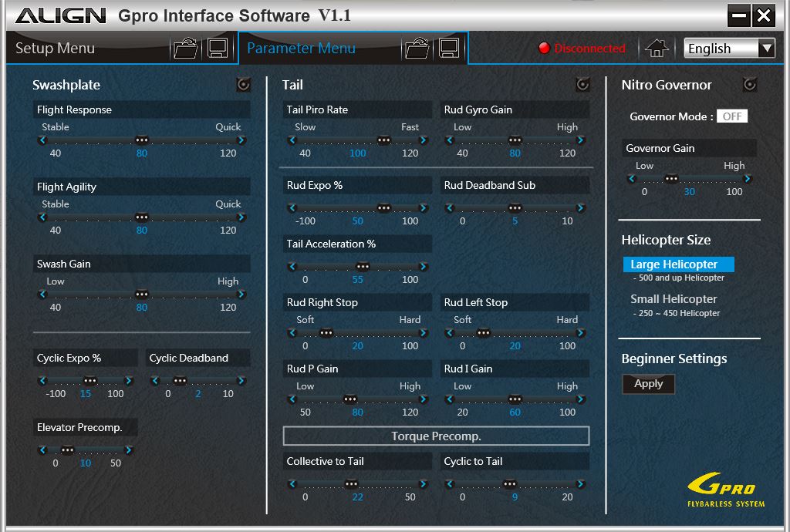This screenshot has width=790, height=532.
Task: Increase Elevator Precomp. with right arrow
Action: [129, 450]
